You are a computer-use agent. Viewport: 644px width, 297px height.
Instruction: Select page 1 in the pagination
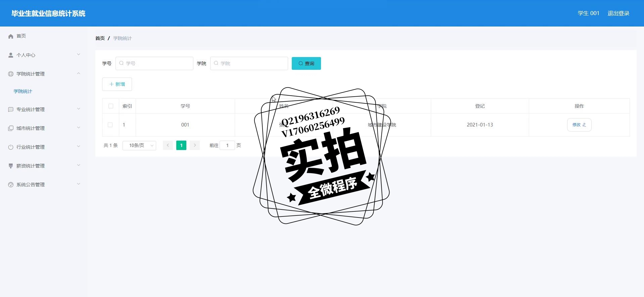181,145
